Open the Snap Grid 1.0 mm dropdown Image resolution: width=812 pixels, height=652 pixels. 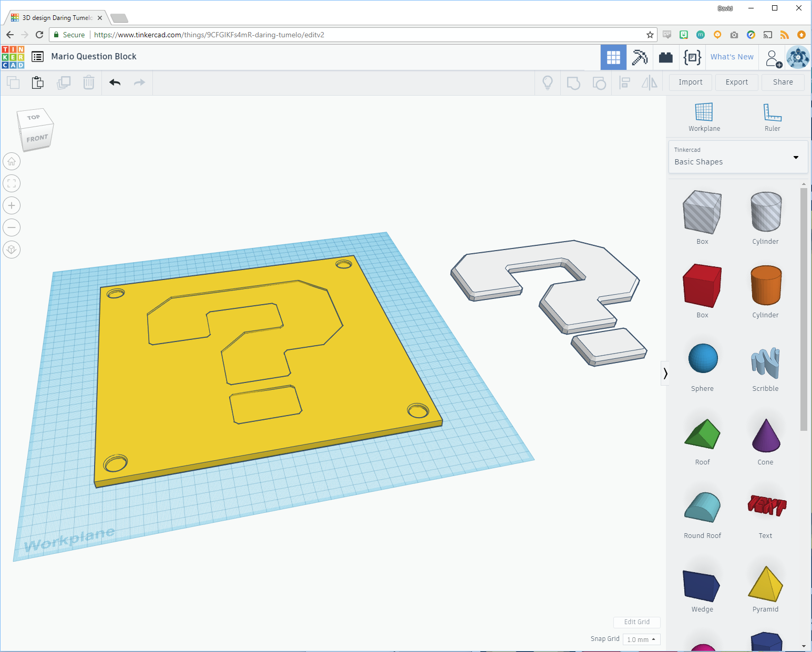point(641,639)
